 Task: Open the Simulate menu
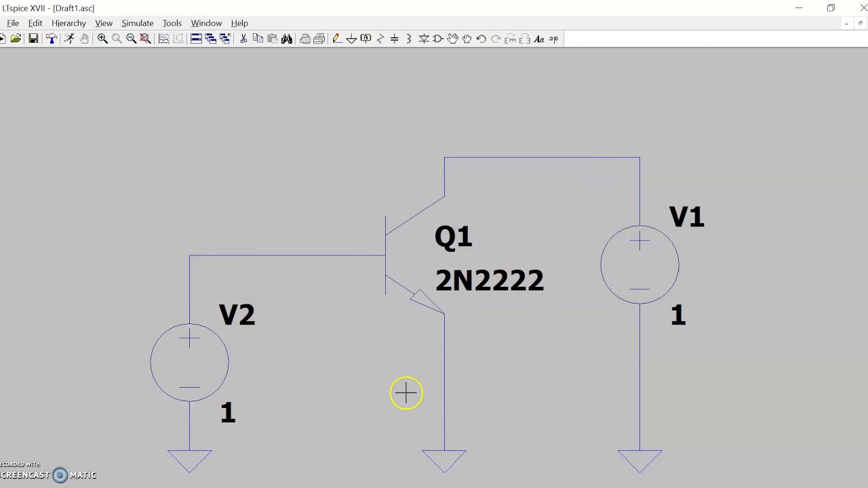(x=138, y=23)
